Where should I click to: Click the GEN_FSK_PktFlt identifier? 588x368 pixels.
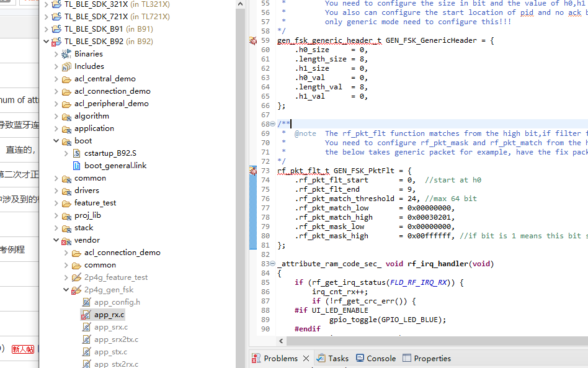coord(363,171)
